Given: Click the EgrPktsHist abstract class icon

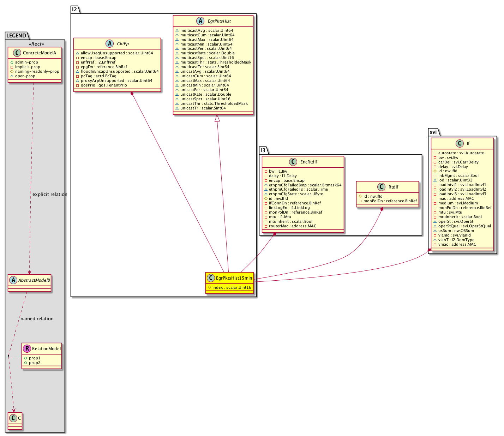Looking at the screenshot, I should click(200, 21).
